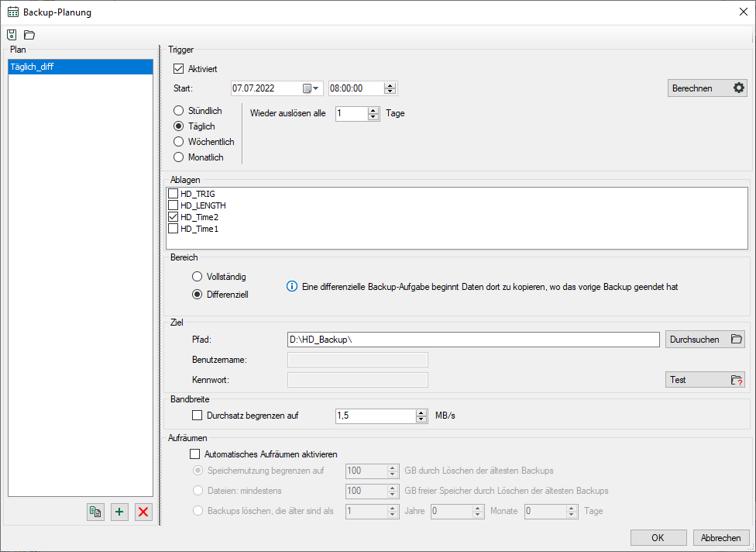The image size is (756, 552).
Task: Click the Berechnen gear button
Action: tap(707, 88)
